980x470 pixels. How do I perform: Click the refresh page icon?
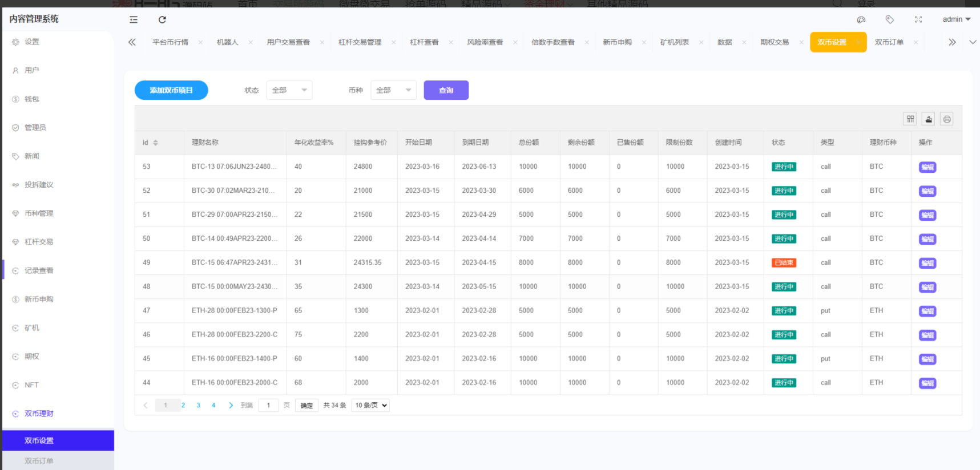click(x=162, y=19)
